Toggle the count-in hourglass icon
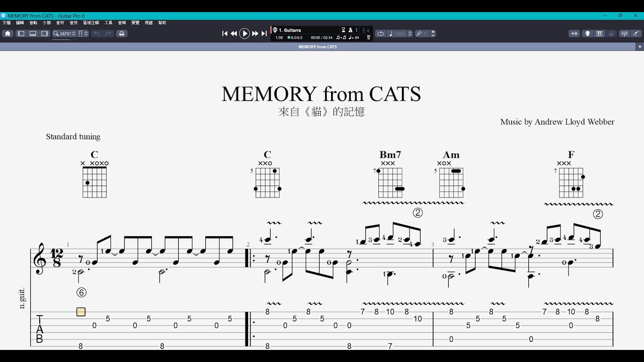Image resolution: width=644 pixels, height=362 pixels. point(344,30)
